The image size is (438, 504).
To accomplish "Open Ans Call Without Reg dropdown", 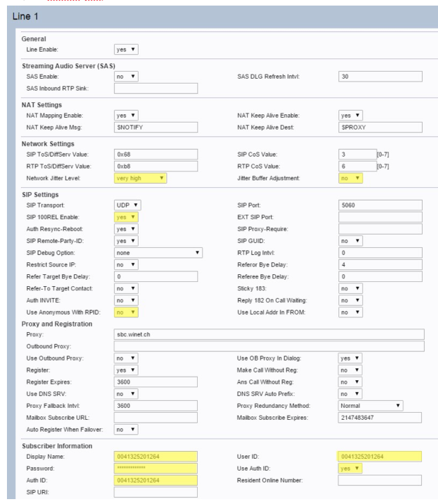I will (x=350, y=382).
